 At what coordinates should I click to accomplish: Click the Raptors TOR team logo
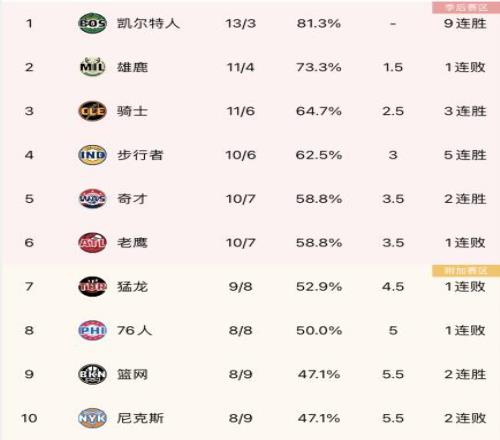point(92,286)
